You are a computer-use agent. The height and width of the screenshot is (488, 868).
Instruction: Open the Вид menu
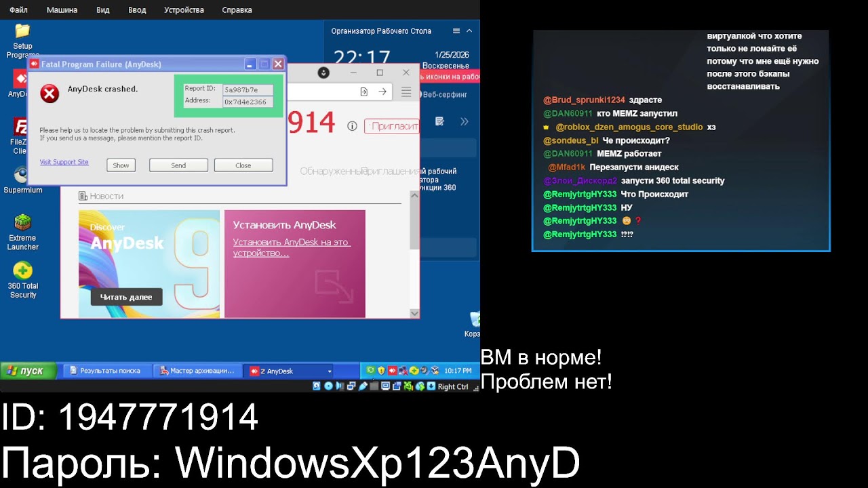point(103,10)
